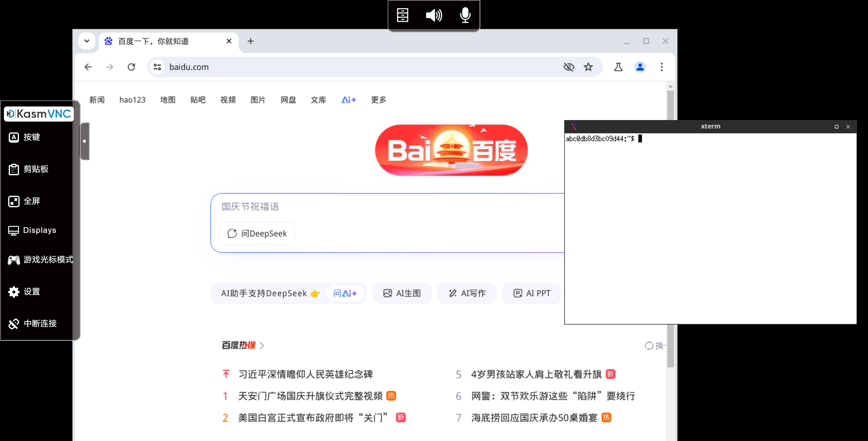The image size is (868, 441).
Task: Open the 天安门广场国庆升旗仪式完整视频 hot search link
Action: (310, 396)
